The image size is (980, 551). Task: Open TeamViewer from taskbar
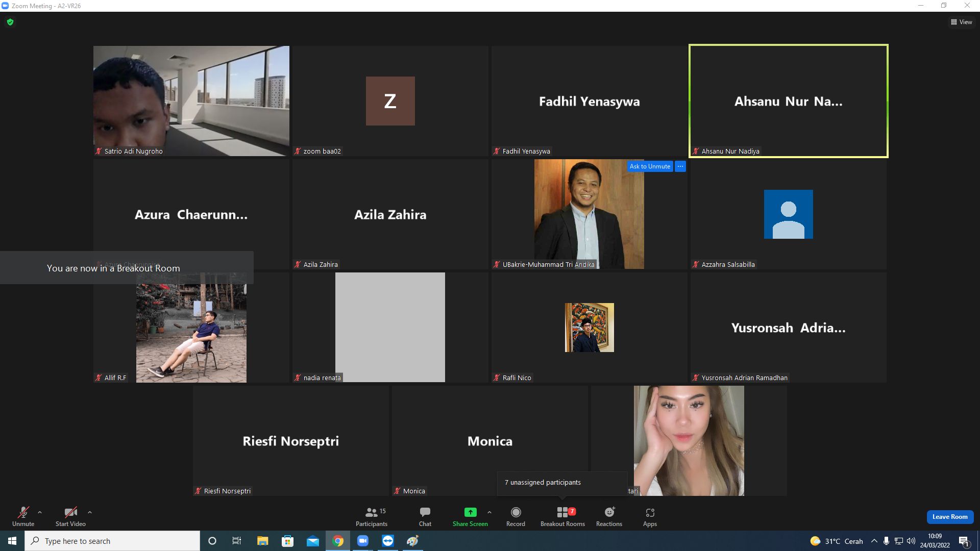pyautogui.click(x=388, y=541)
